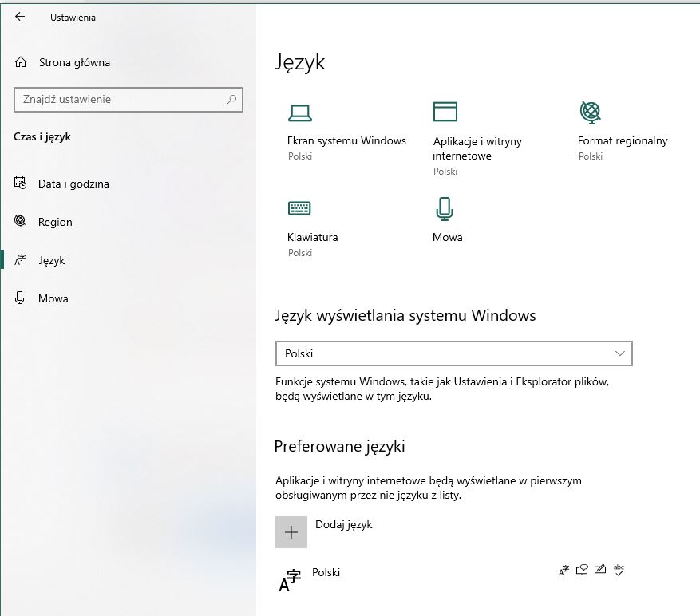
Task: Open the large microphone icon for Mowa
Action: coord(445,209)
